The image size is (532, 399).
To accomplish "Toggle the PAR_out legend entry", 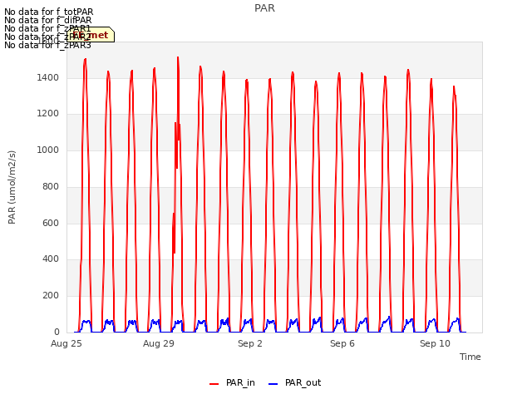I will pos(294,382).
